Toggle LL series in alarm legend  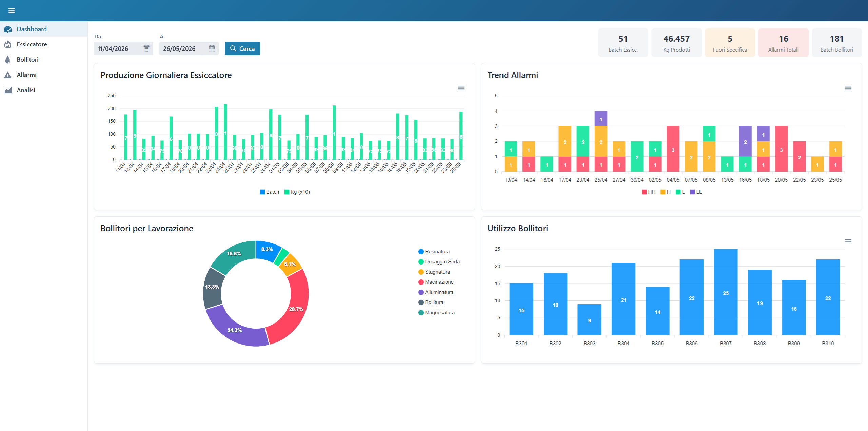pyautogui.click(x=696, y=192)
